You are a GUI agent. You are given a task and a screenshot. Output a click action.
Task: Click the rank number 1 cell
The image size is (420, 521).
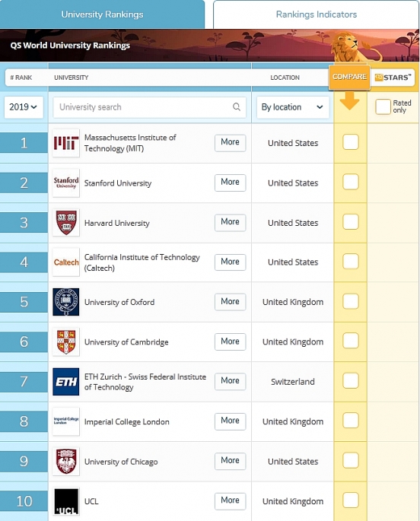point(24,143)
